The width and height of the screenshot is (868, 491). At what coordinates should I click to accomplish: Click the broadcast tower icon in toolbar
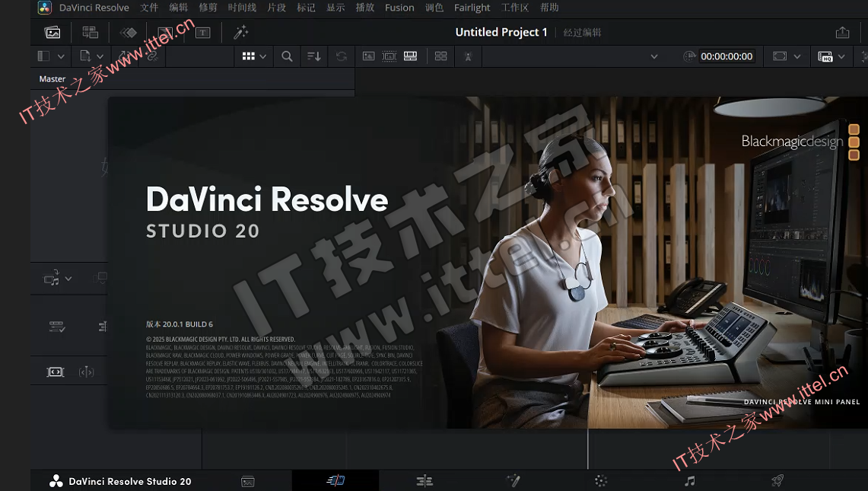click(x=468, y=56)
